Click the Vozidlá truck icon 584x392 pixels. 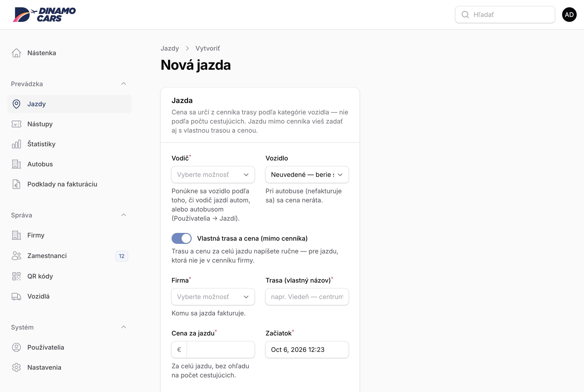[x=16, y=297]
